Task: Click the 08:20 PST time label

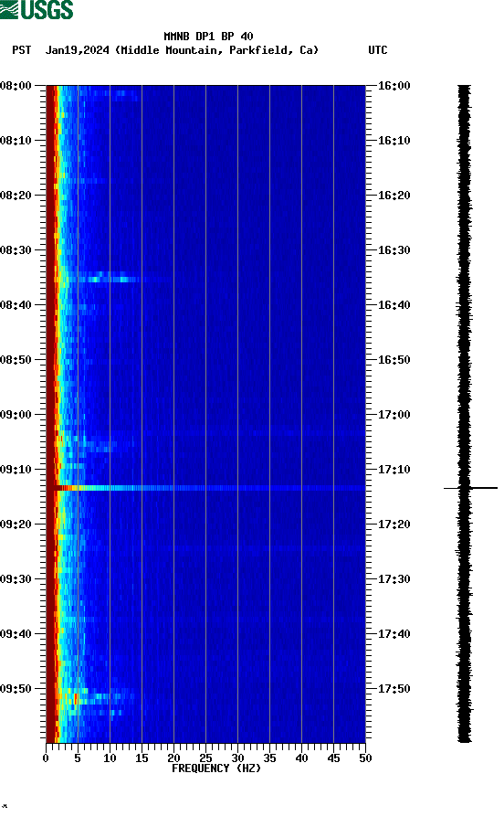Action: [16, 196]
